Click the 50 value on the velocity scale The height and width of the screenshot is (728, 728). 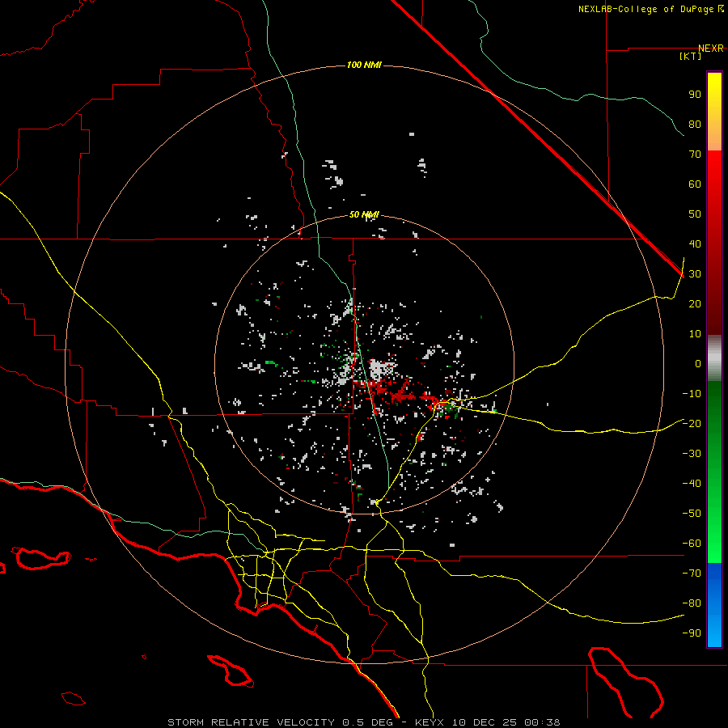coord(695,214)
